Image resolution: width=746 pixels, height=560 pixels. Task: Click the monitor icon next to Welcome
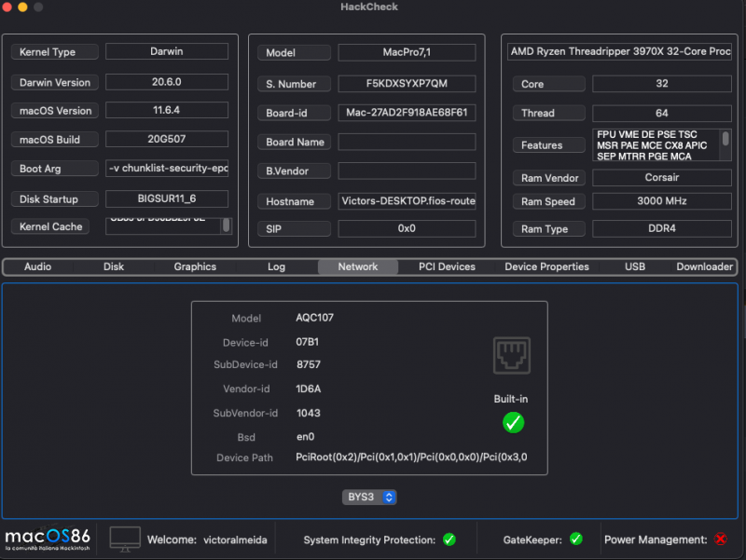pos(122,539)
